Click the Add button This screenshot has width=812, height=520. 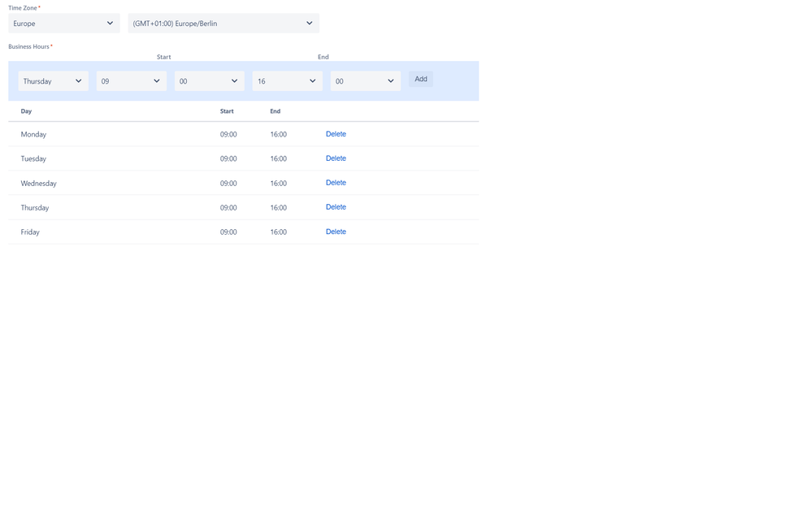pyautogui.click(x=420, y=79)
